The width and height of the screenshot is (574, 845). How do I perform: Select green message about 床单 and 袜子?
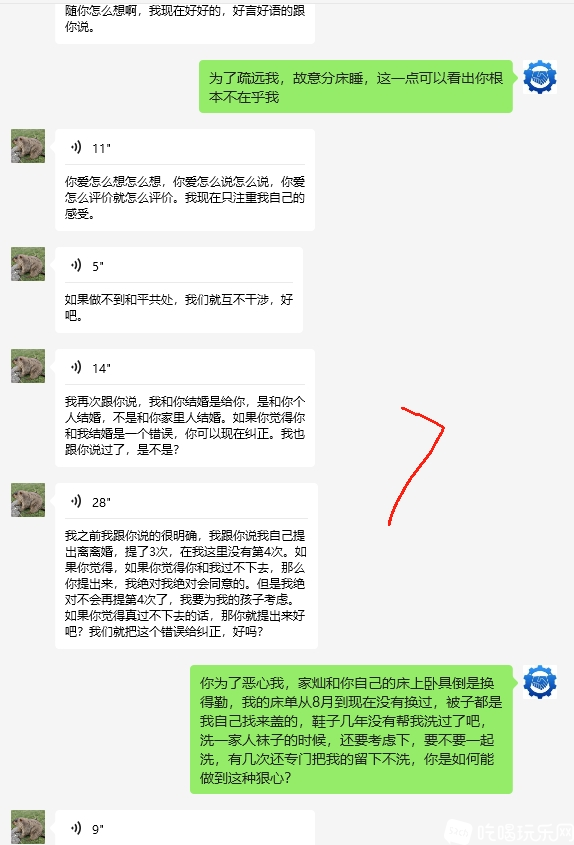click(351, 730)
